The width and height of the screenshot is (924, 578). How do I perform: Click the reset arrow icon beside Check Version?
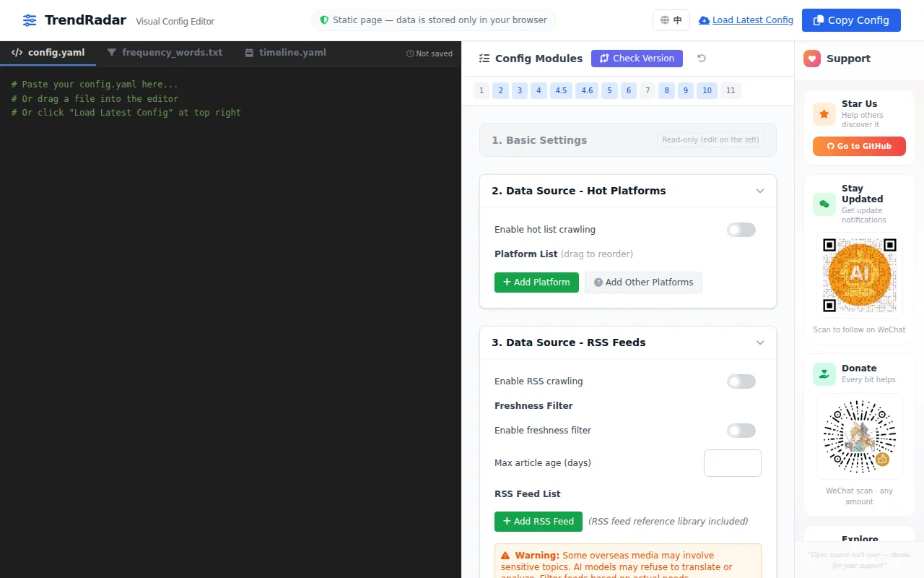coord(701,59)
